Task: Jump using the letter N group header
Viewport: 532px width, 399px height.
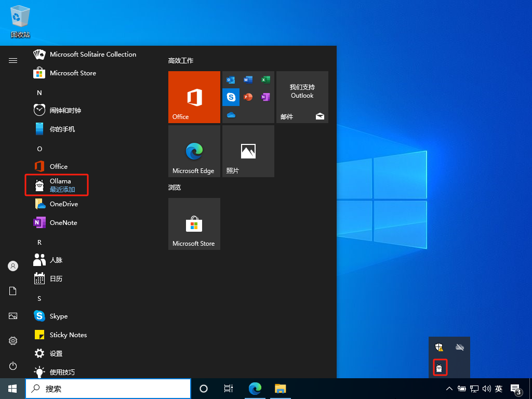Action: (x=39, y=92)
